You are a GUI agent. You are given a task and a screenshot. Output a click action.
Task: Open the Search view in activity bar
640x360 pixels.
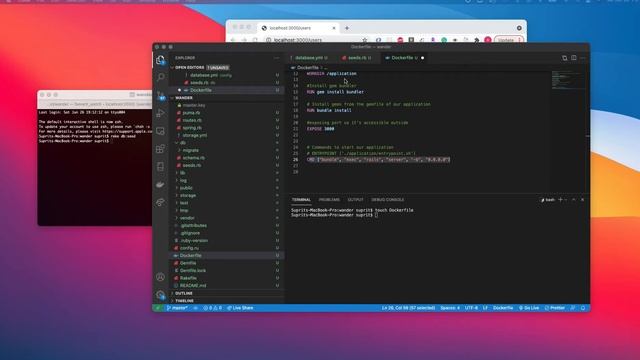click(x=161, y=77)
